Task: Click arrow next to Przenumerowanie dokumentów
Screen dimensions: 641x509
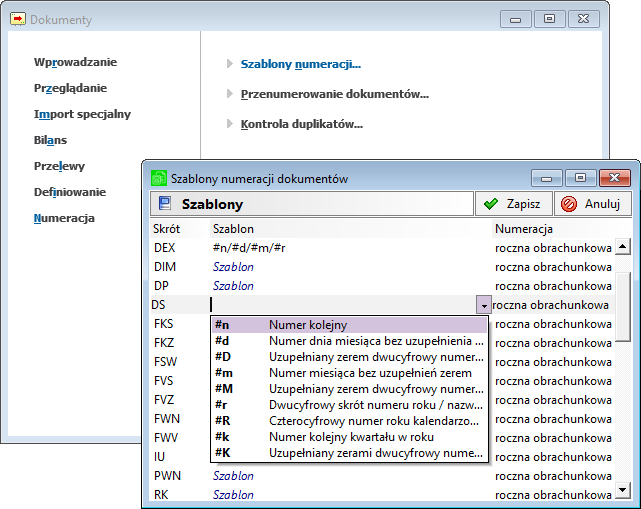Action: pos(230,94)
